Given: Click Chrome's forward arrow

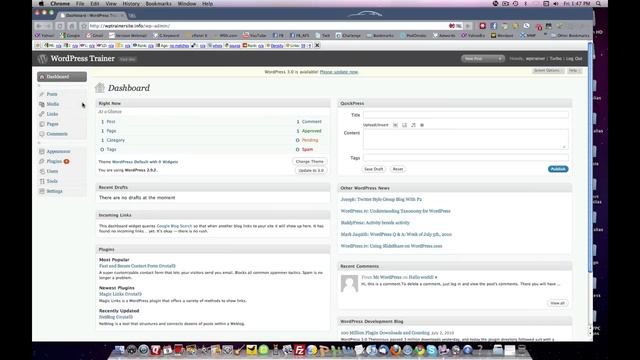Looking at the screenshot, I should [48, 26].
